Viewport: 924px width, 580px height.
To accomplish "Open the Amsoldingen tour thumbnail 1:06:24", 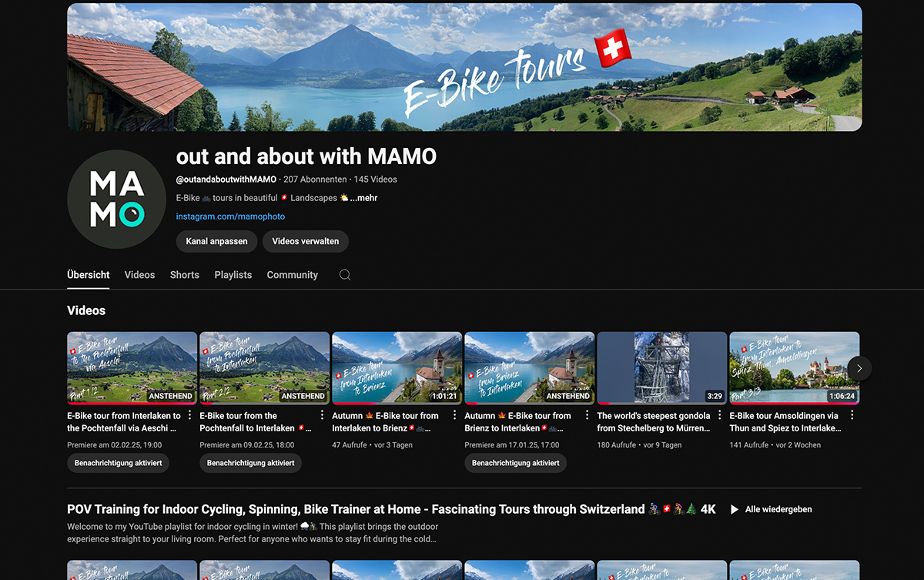I will click(794, 368).
